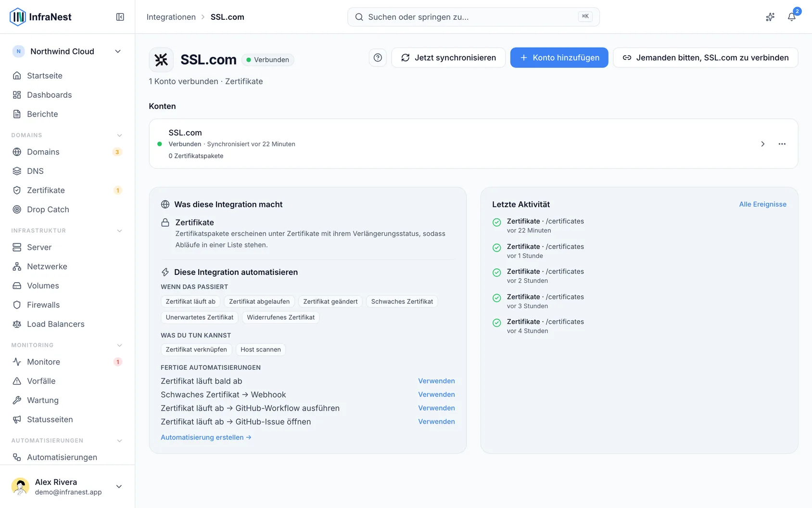Open DNS section
This screenshot has height=508, width=812.
(67, 171)
